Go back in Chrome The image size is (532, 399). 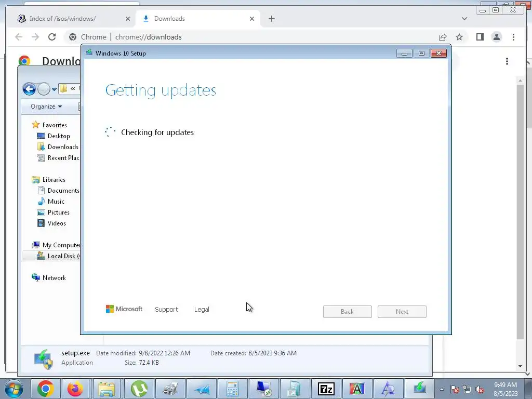point(19,37)
